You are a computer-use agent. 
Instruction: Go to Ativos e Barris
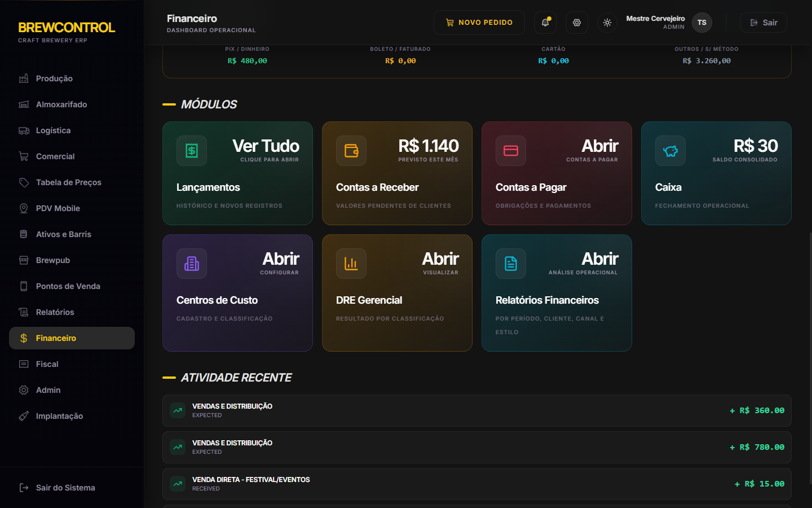point(72,234)
